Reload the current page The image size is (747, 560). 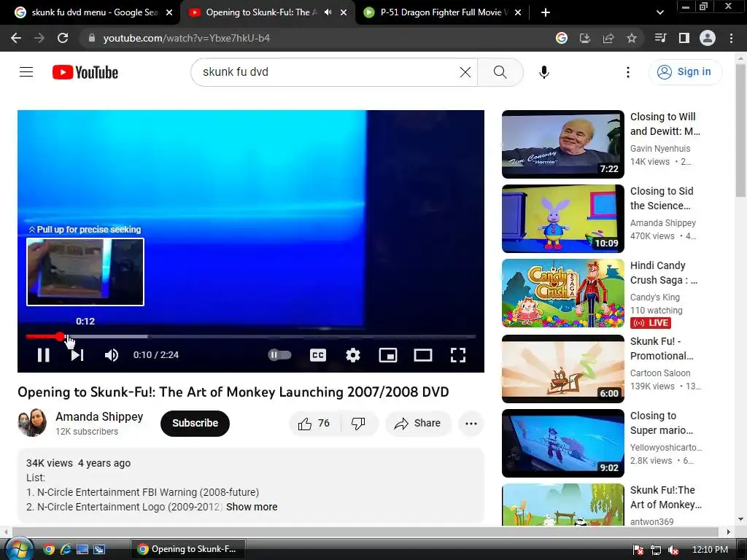point(63,38)
